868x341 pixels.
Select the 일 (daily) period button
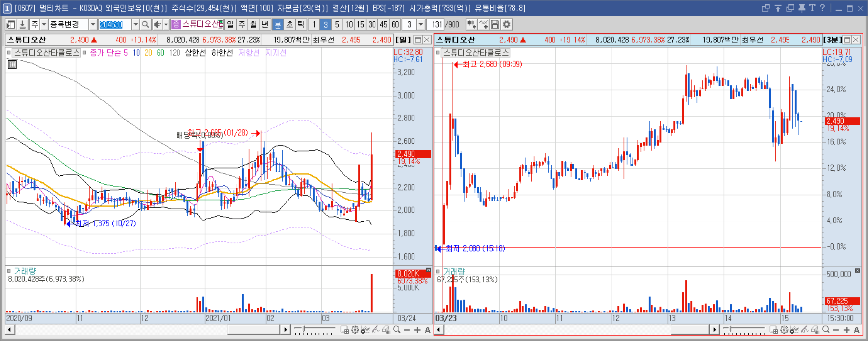click(x=230, y=24)
